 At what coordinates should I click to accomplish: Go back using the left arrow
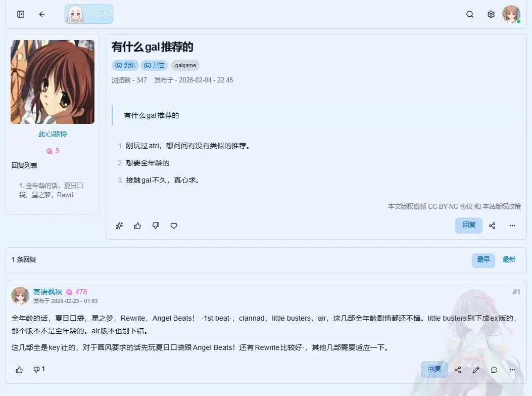click(x=42, y=14)
